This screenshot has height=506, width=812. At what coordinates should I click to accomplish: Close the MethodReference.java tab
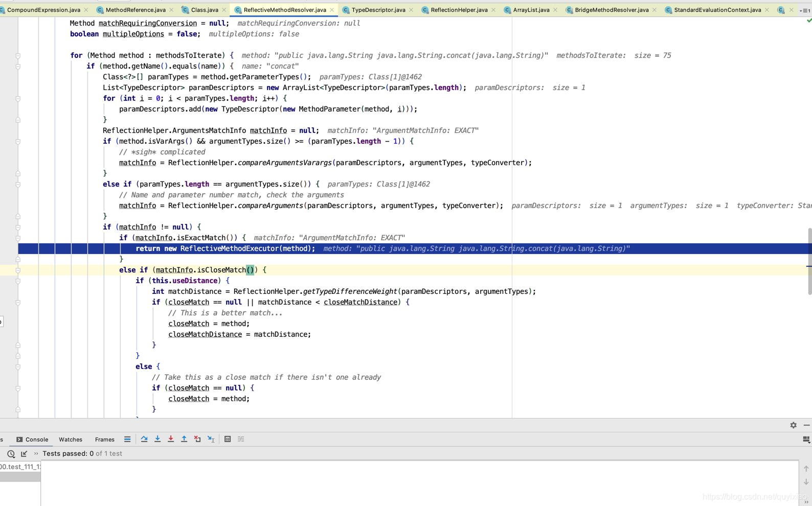171,10
